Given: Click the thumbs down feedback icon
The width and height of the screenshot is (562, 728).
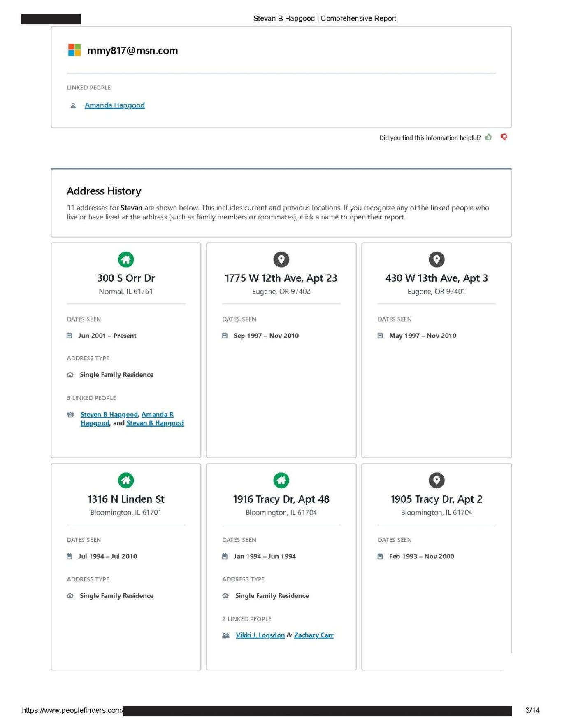Looking at the screenshot, I should click(504, 137).
